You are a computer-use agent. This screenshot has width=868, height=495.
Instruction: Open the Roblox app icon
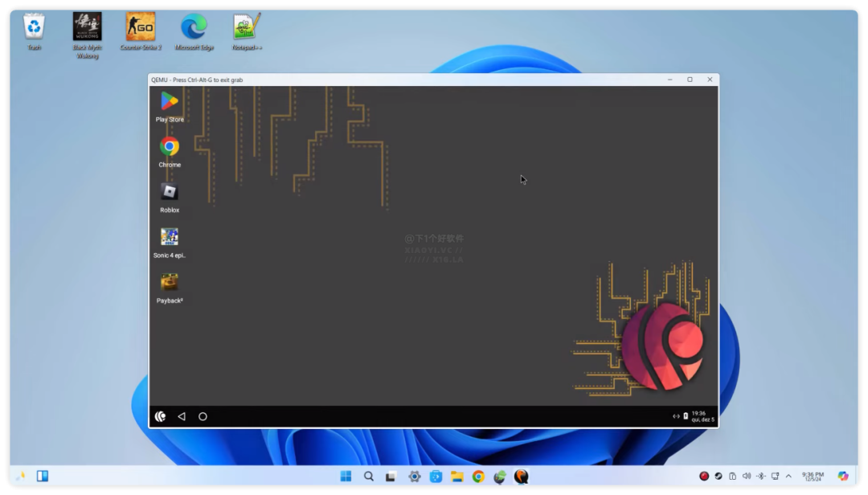pyautogui.click(x=170, y=191)
